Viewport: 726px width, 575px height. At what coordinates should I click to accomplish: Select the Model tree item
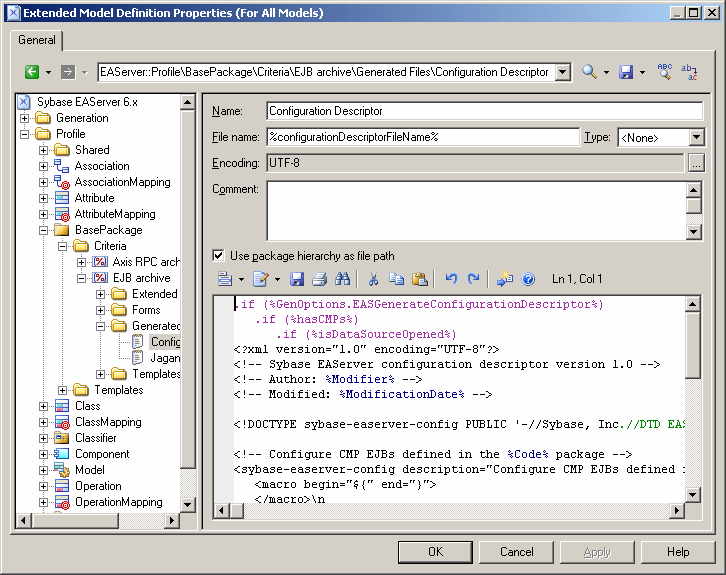[90, 470]
